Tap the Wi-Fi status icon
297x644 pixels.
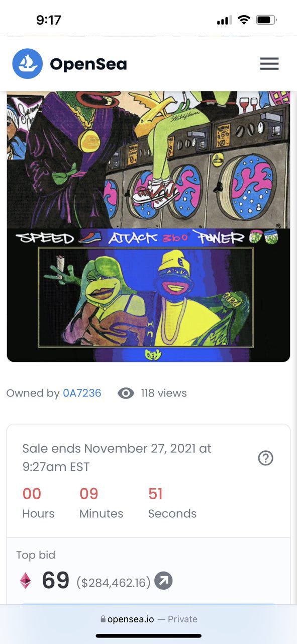244,20
